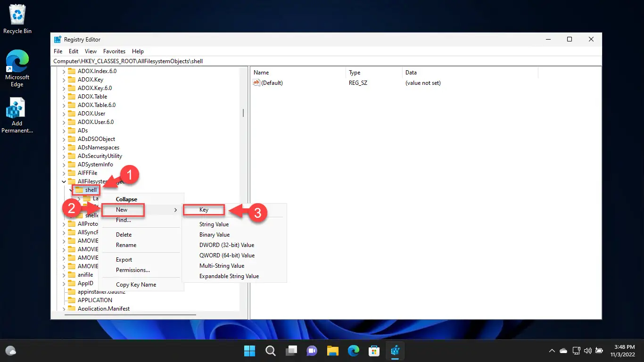644x362 pixels.
Task: Select Export from the context menu
Action: (141, 260)
